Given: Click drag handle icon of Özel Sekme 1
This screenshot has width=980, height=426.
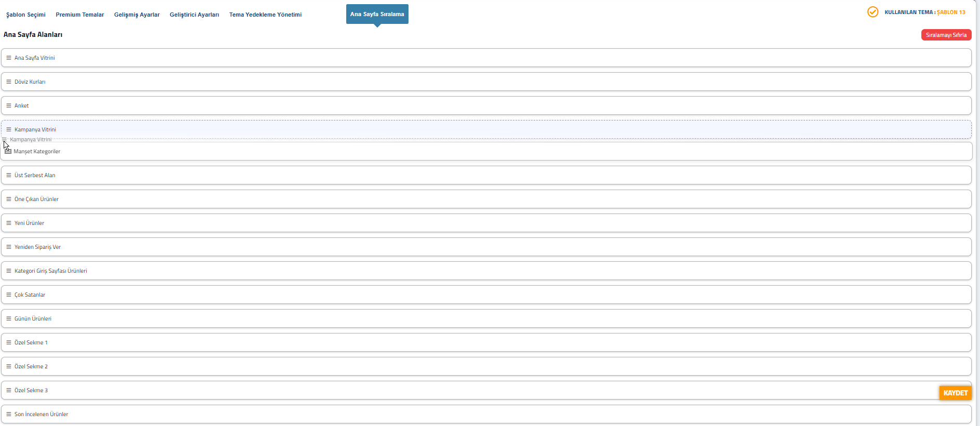Looking at the screenshot, I should pyautogui.click(x=9, y=342).
